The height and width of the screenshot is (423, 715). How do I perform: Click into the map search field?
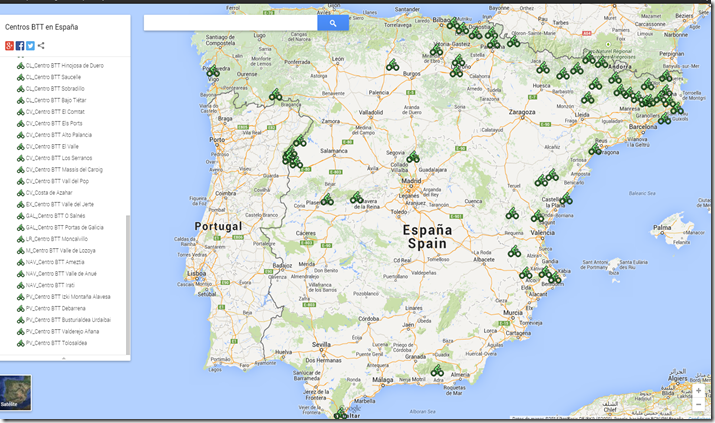tap(230, 23)
